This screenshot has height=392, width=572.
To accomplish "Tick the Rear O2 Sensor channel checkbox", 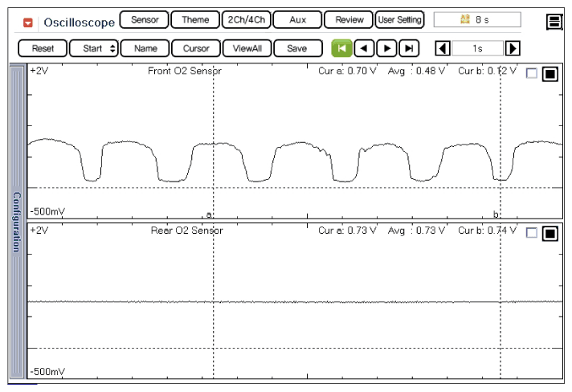I will tap(531, 234).
